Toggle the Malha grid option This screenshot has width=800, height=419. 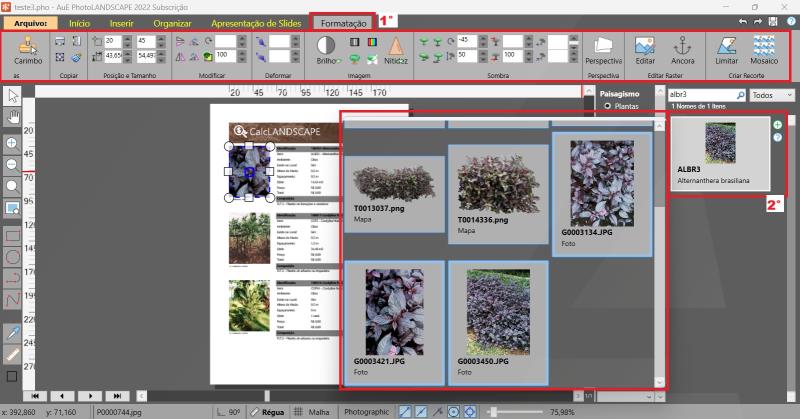(312, 412)
